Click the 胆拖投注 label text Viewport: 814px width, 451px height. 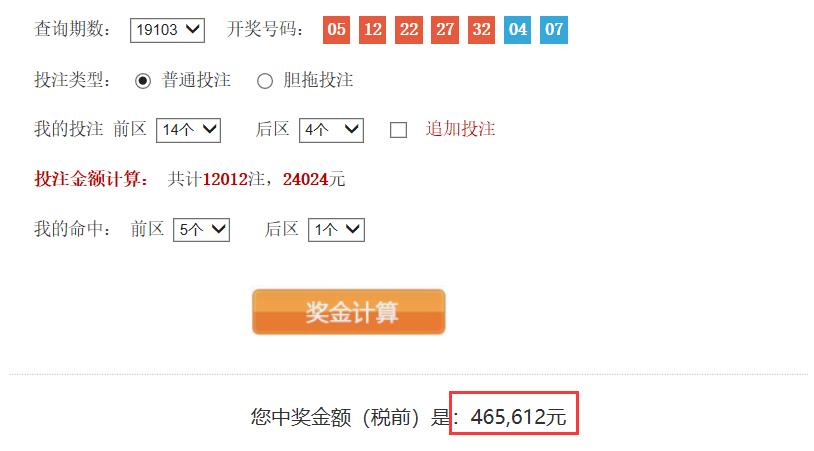318,80
